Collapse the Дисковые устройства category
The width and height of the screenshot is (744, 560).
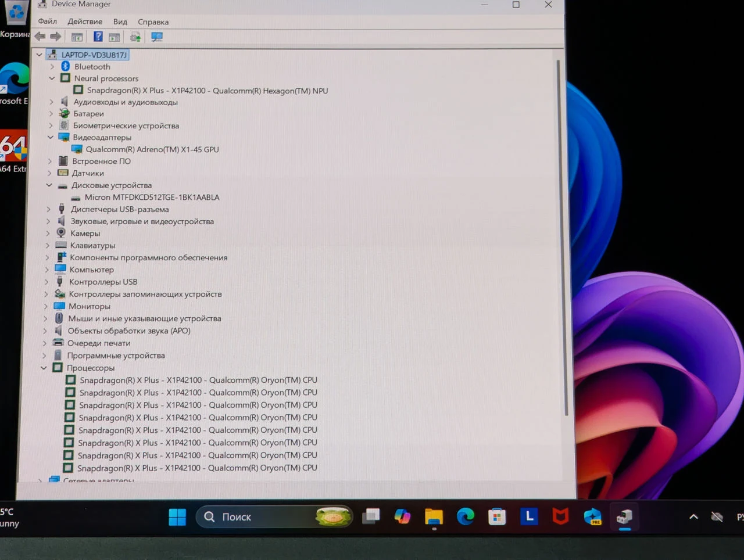click(49, 185)
